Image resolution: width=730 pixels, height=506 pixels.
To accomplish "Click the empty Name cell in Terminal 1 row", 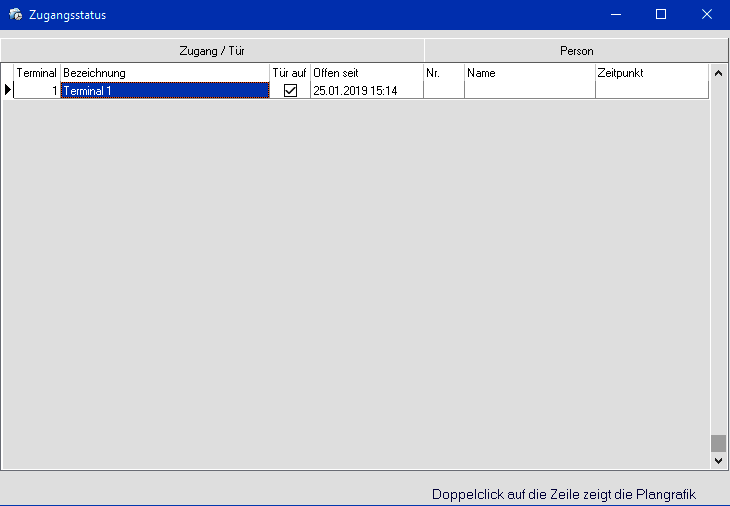I will 530,90.
